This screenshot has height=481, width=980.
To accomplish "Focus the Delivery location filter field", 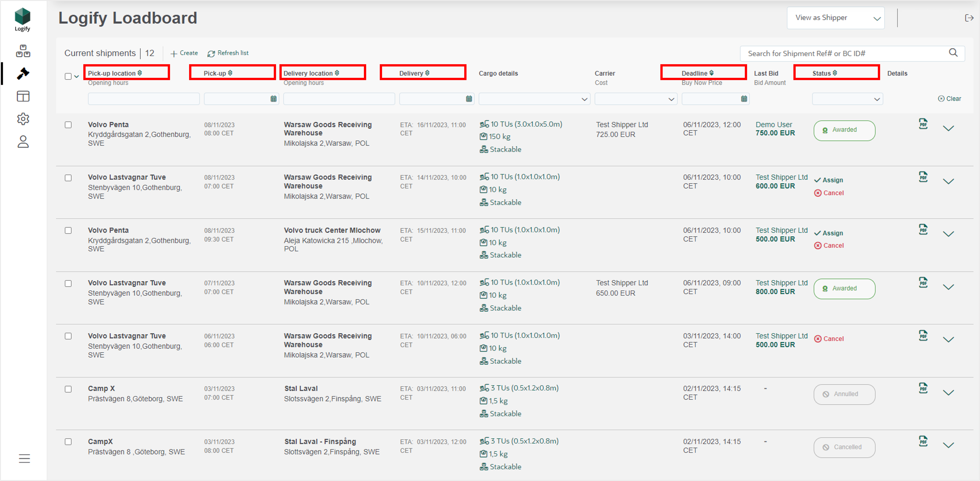I will 339,99.
